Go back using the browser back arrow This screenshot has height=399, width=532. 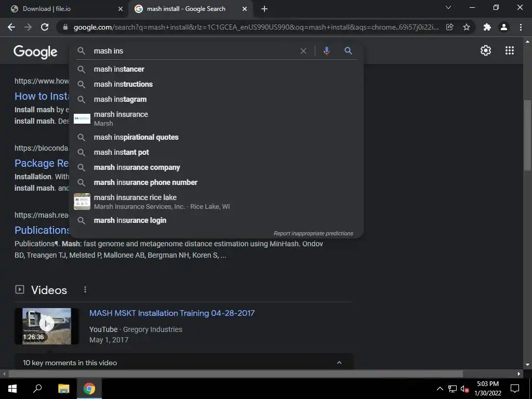pos(11,27)
